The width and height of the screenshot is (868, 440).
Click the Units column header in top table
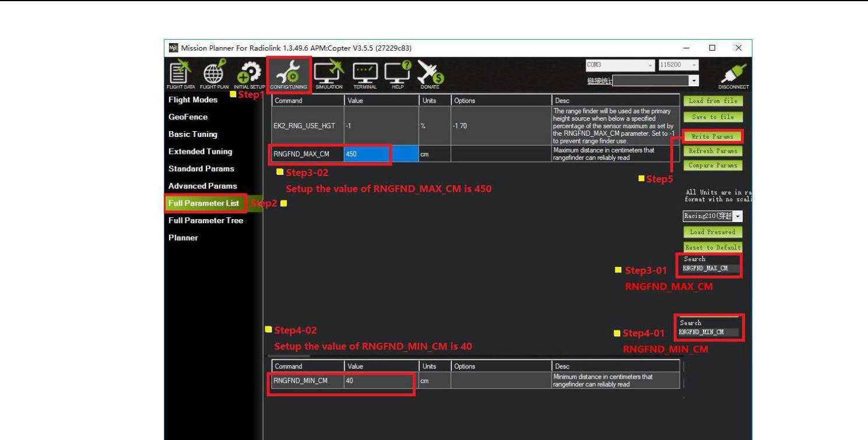tap(434, 100)
